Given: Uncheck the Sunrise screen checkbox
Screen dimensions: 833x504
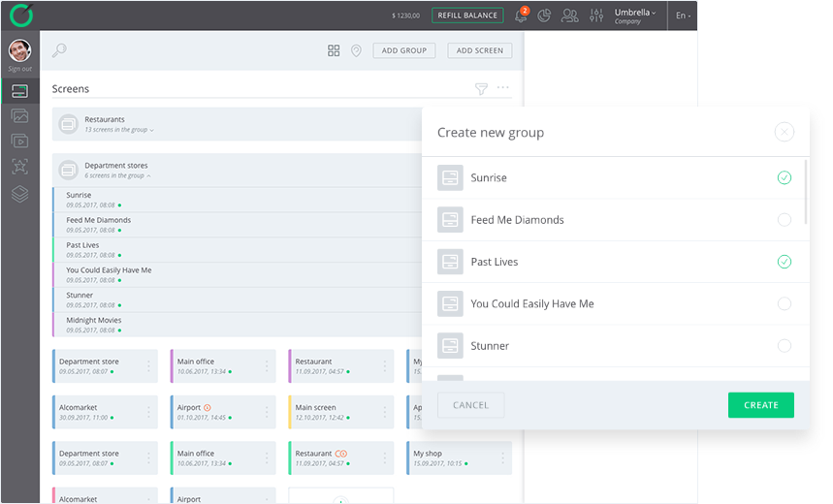Looking at the screenshot, I should [784, 177].
